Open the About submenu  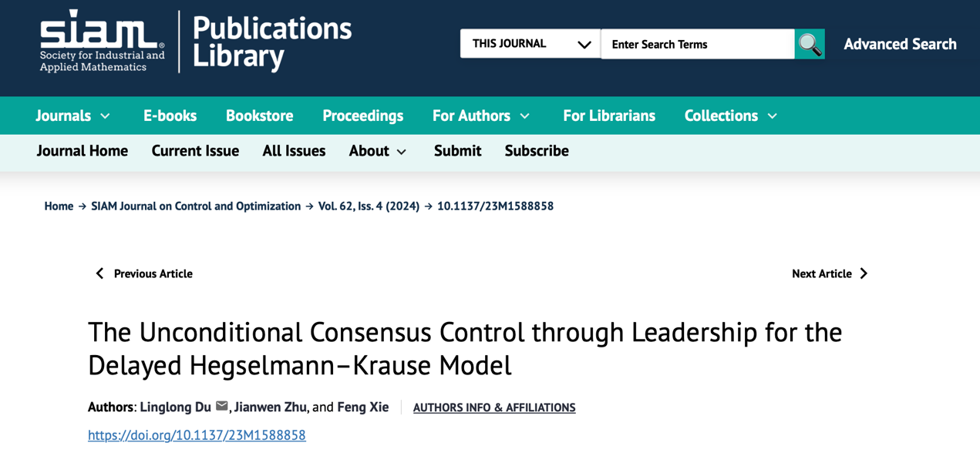pyautogui.click(x=377, y=151)
